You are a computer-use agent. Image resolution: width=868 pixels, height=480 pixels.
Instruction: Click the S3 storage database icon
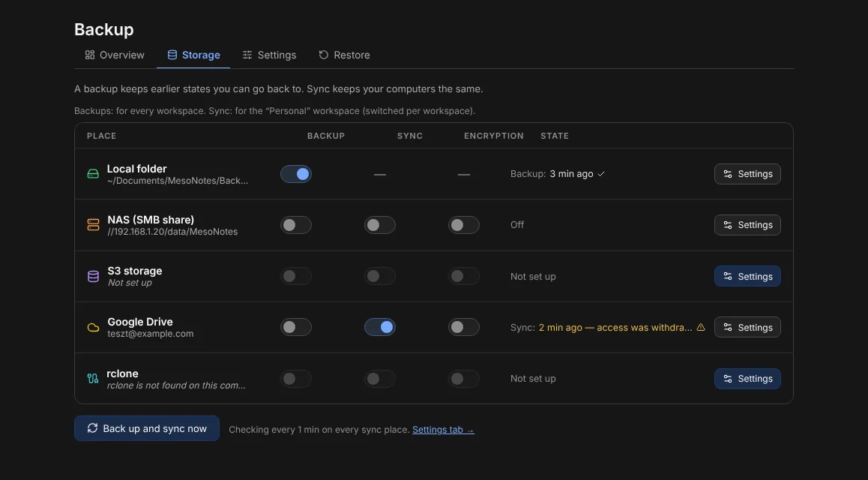[x=93, y=276]
